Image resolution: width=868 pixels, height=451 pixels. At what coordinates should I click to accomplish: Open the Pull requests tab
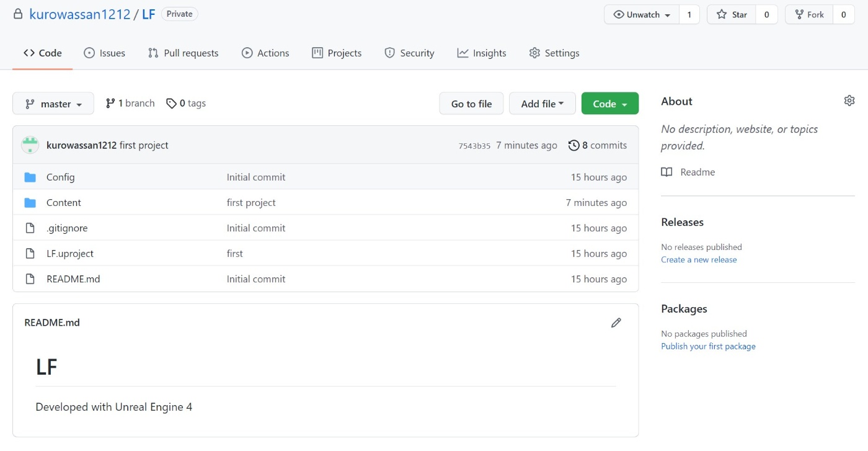coord(183,53)
